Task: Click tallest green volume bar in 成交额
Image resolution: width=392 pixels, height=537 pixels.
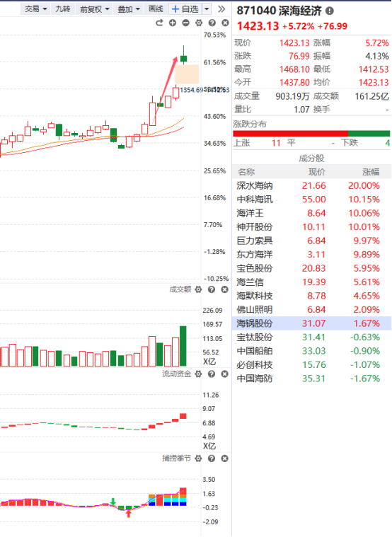Action: (x=183, y=346)
